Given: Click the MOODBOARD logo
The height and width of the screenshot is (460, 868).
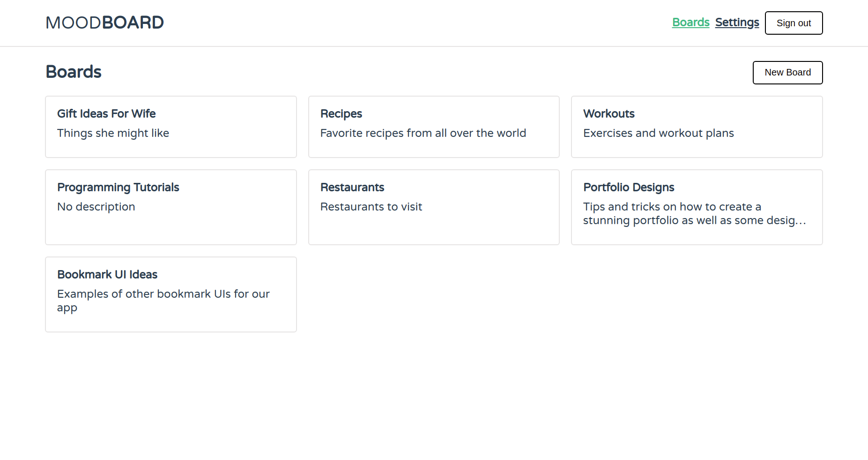Looking at the screenshot, I should pyautogui.click(x=104, y=23).
